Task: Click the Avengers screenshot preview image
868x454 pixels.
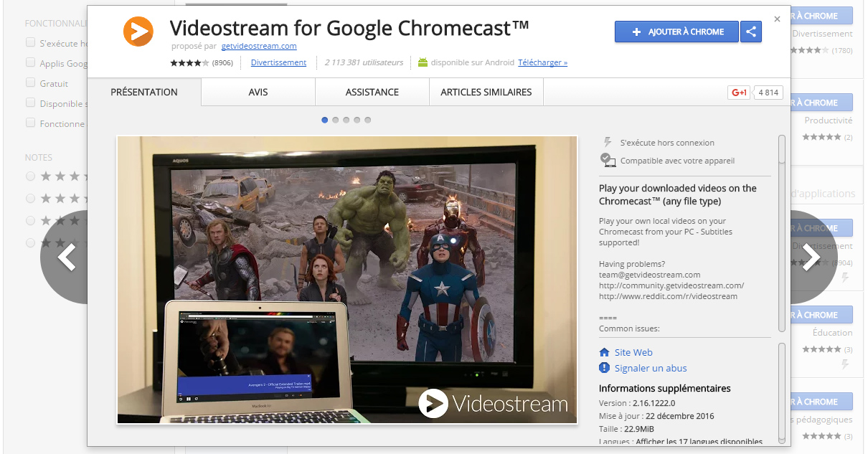Action: 347,280
